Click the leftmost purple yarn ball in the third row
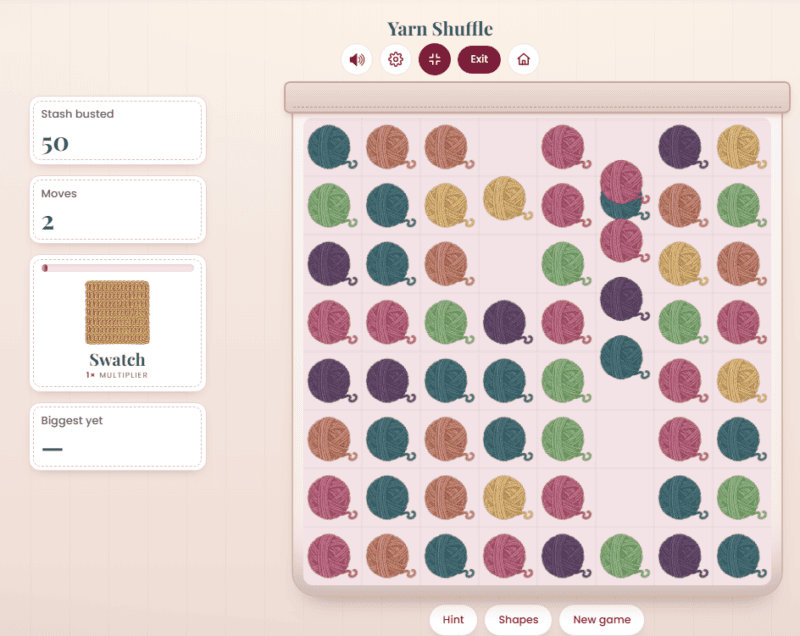Image resolution: width=800 pixels, height=636 pixels. (332, 264)
